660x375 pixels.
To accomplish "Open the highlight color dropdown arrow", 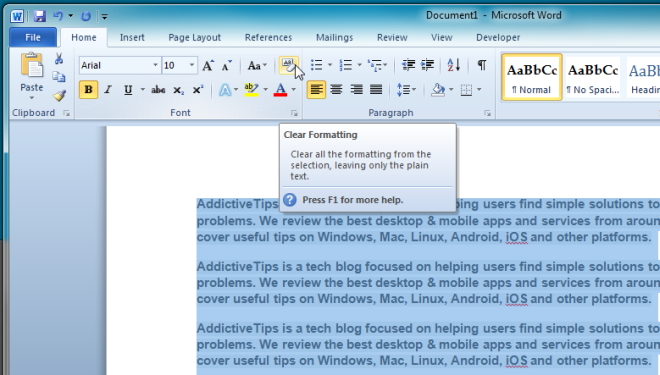I will pyautogui.click(x=265, y=90).
